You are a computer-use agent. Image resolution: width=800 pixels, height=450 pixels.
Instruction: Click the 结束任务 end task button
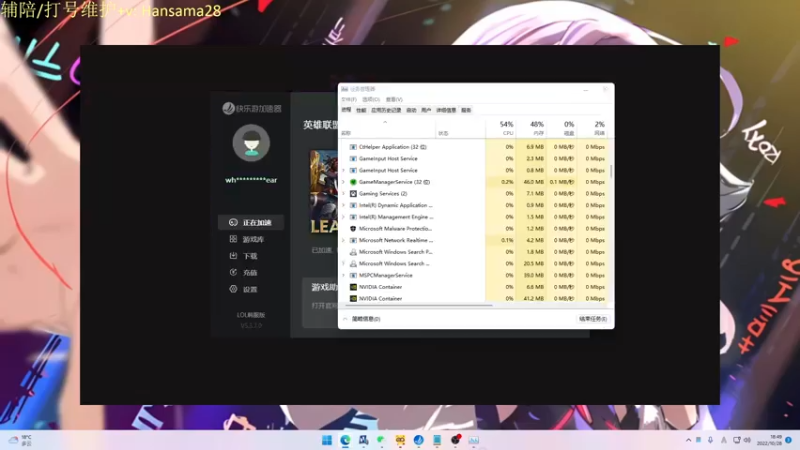point(593,319)
